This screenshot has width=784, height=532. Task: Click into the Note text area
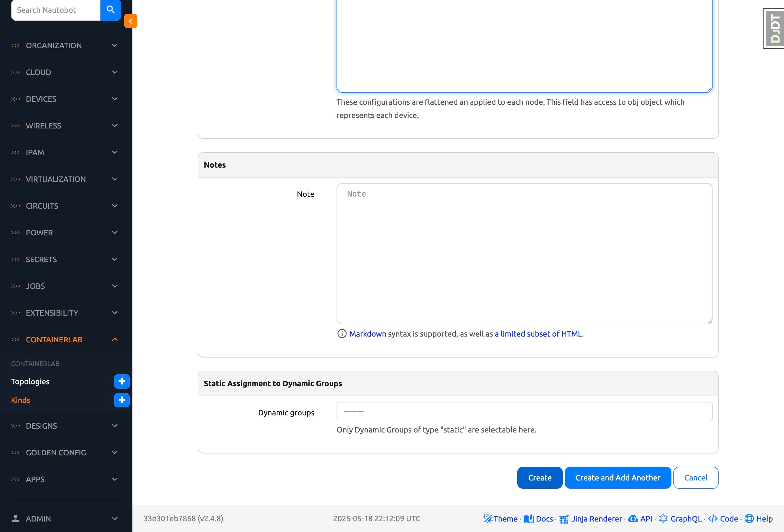[x=524, y=254]
